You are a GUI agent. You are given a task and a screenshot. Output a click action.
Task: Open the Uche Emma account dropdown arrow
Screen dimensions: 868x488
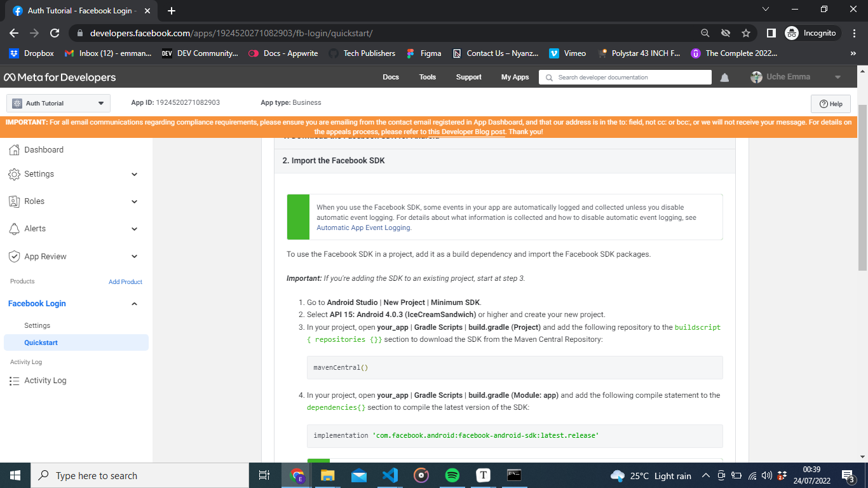point(837,78)
